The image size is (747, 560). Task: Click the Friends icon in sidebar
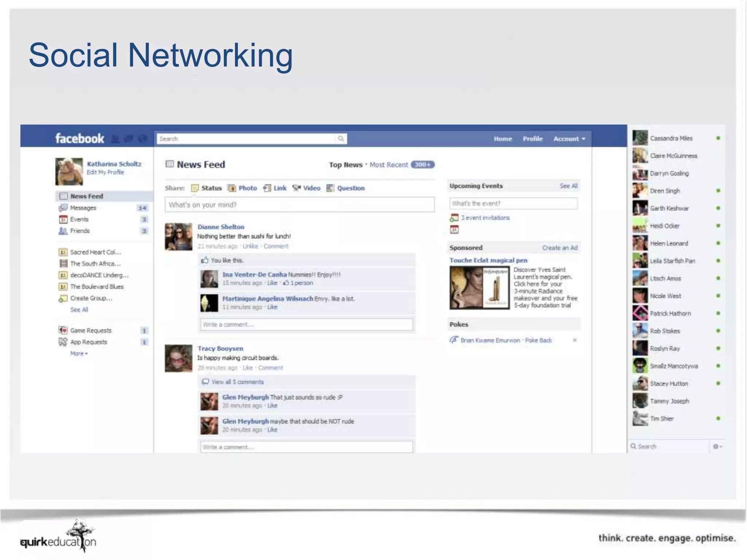coord(63,231)
